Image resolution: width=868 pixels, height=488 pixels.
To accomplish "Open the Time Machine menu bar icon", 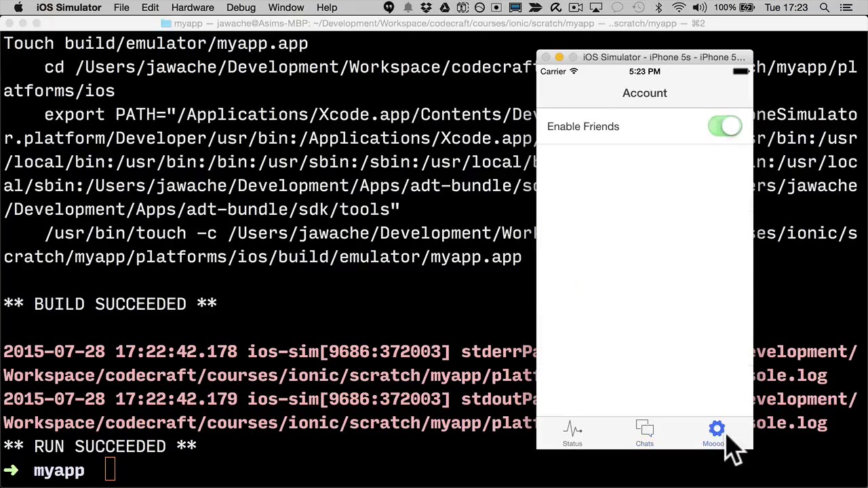I will 638,7.
